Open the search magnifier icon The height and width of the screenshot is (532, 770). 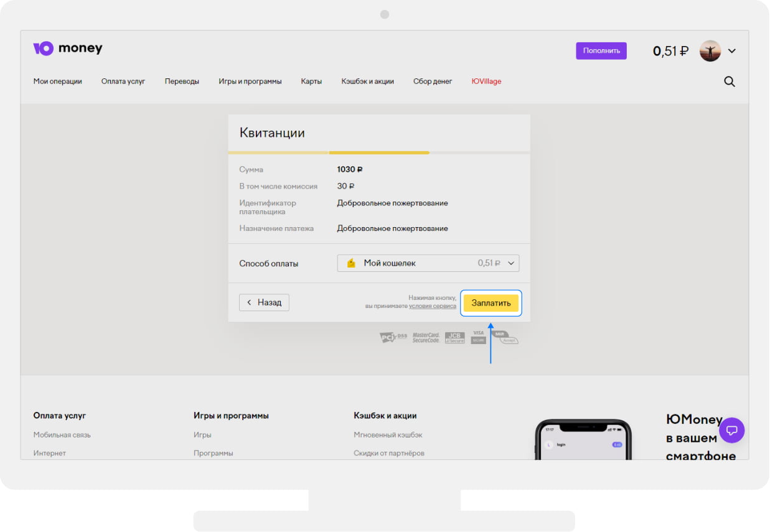point(730,82)
